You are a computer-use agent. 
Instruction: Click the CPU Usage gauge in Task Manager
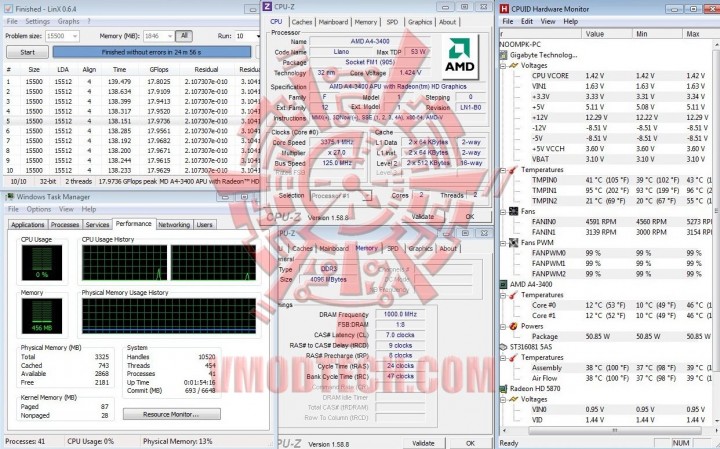(41, 263)
